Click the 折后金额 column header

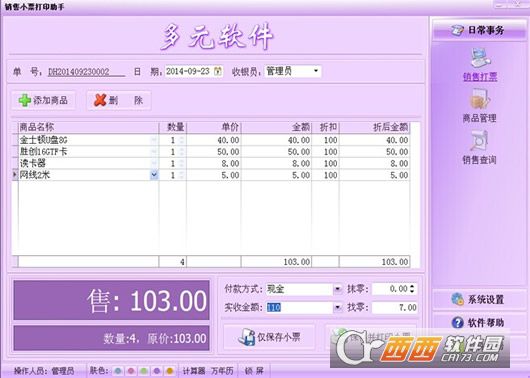[375, 127]
